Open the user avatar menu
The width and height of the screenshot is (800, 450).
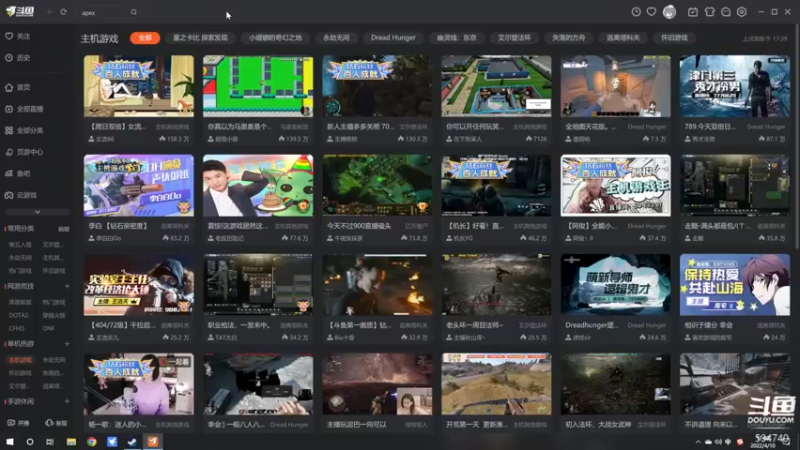point(669,12)
